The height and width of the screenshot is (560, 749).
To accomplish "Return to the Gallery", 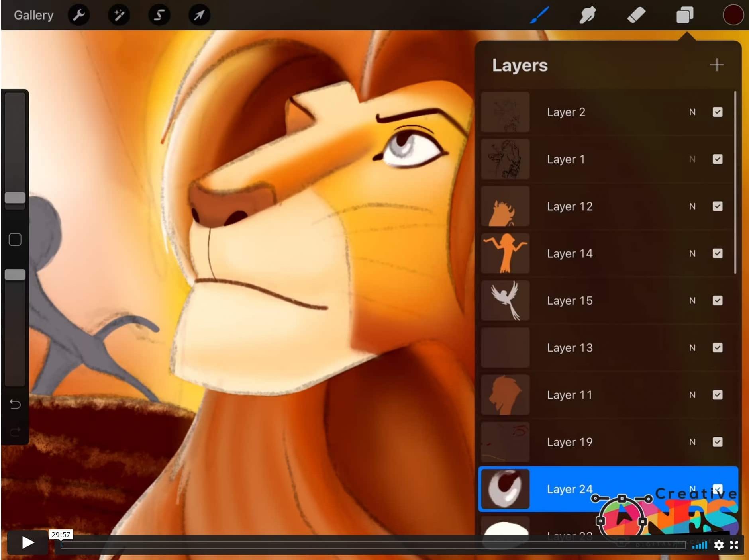I will click(33, 16).
